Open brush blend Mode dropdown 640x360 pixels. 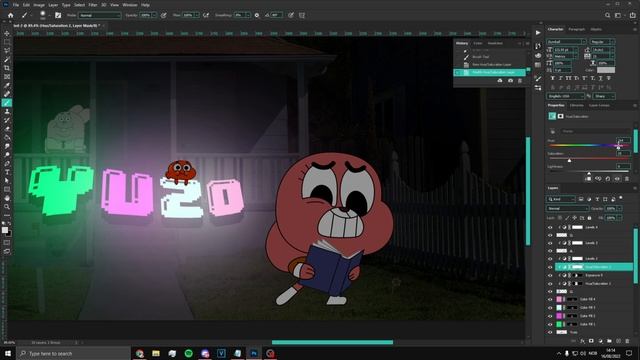point(100,15)
